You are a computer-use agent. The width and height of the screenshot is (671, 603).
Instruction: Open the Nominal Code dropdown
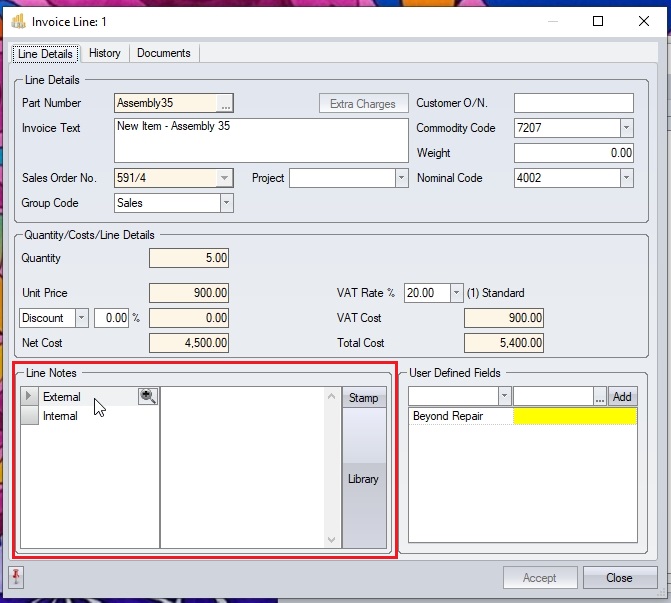(x=626, y=178)
